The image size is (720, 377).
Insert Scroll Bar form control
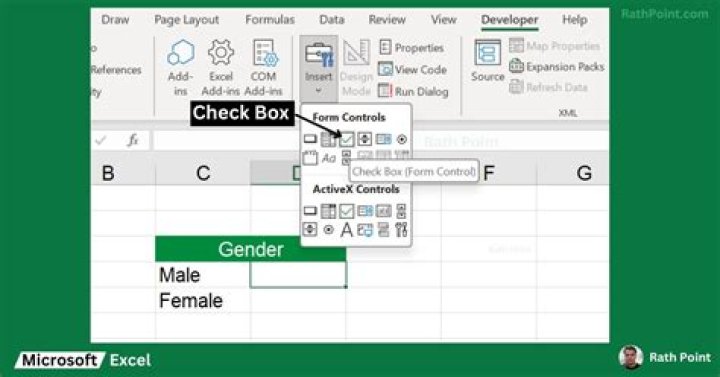pyautogui.click(x=346, y=157)
